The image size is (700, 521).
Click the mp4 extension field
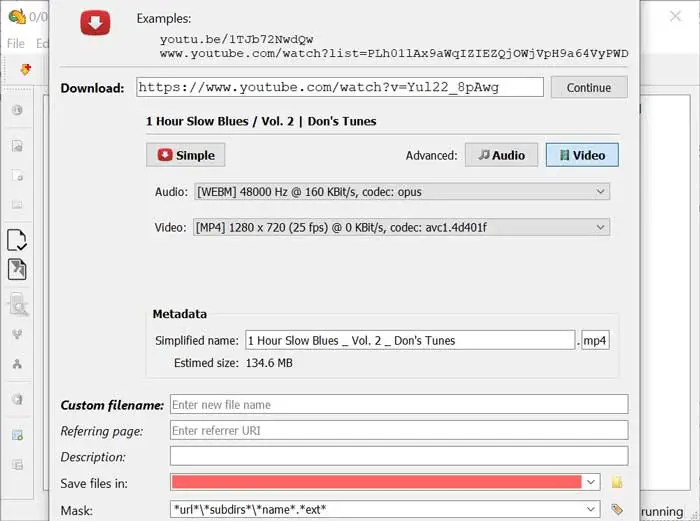point(595,340)
